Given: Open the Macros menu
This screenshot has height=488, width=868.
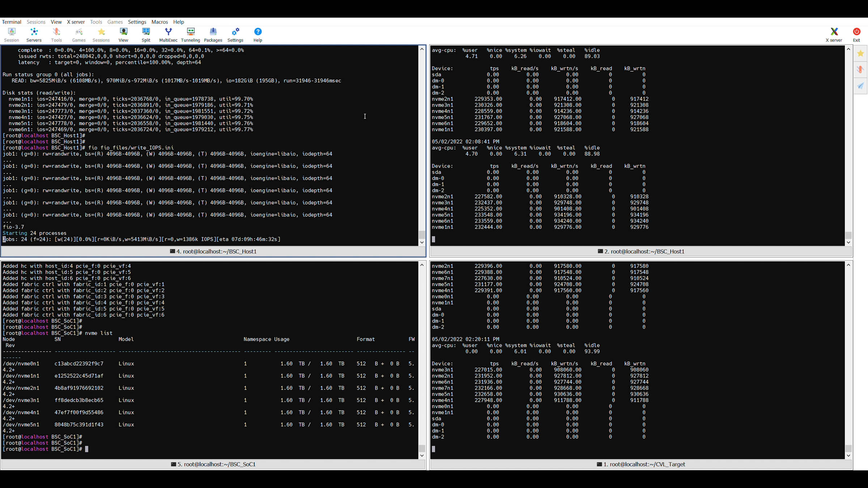Looking at the screenshot, I should point(159,22).
